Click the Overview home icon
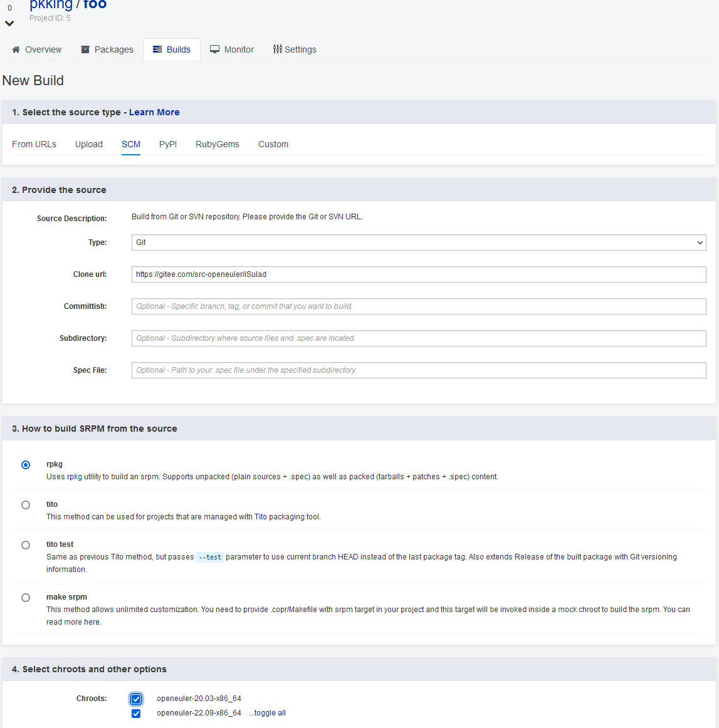Viewport: 719px width, 728px height. pos(16,49)
